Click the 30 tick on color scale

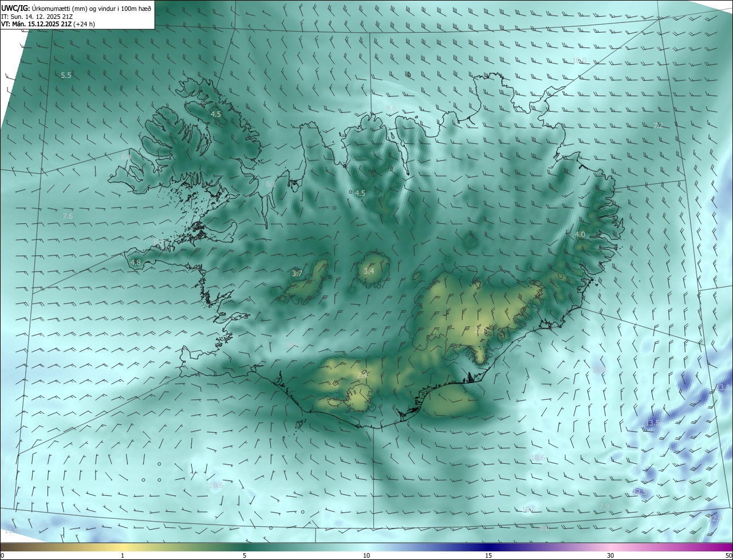pos(610,556)
